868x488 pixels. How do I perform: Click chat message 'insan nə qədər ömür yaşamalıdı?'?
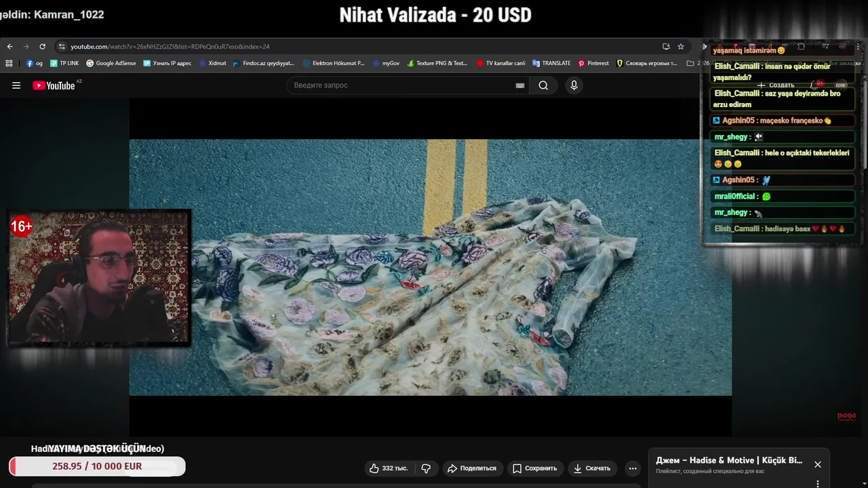click(782, 72)
